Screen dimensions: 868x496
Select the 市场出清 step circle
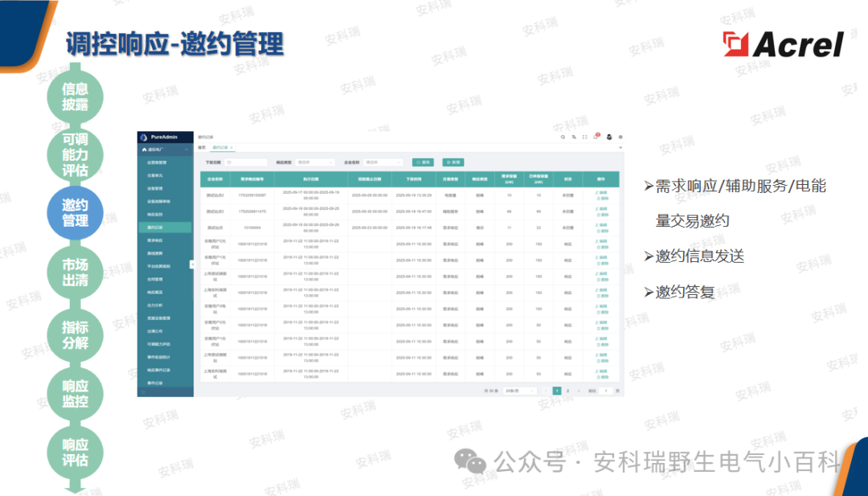pos(75,272)
